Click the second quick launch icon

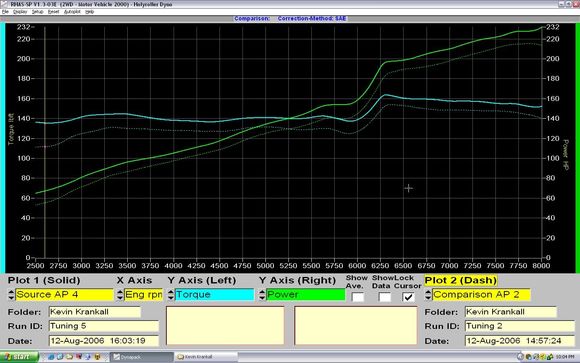[60, 357]
